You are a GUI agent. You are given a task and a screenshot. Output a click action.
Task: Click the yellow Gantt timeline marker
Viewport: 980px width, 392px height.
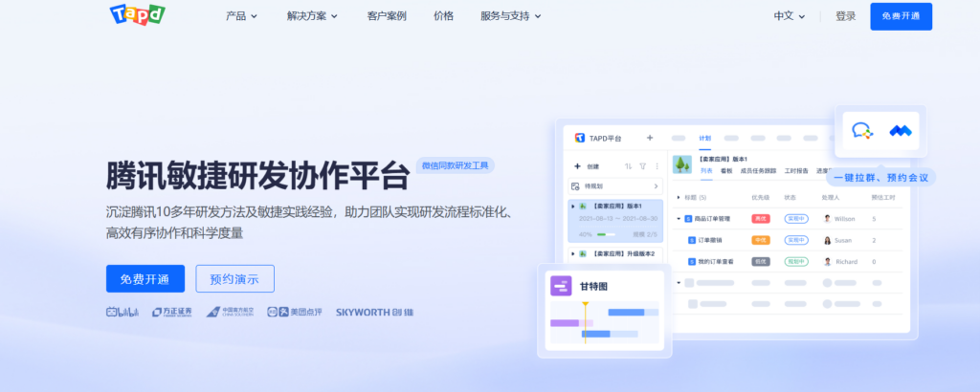[586, 322]
